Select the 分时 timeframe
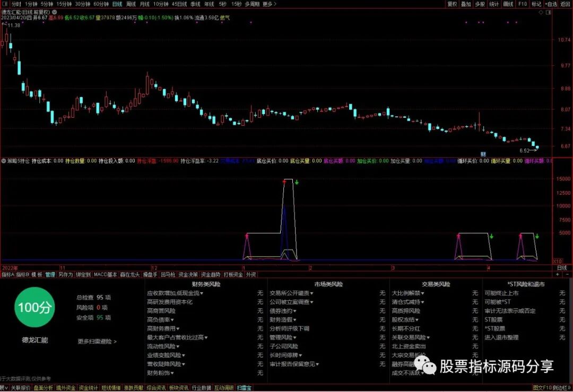 click(x=16, y=4)
